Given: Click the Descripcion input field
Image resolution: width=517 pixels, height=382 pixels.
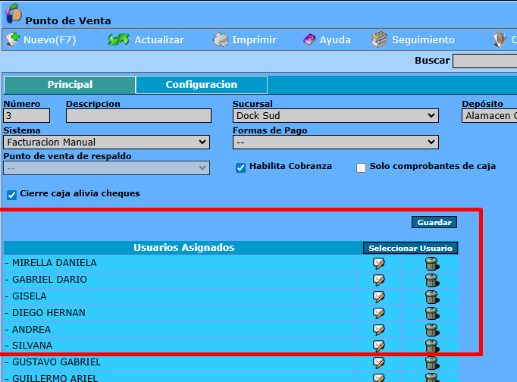Looking at the screenshot, I should [x=139, y=116].
